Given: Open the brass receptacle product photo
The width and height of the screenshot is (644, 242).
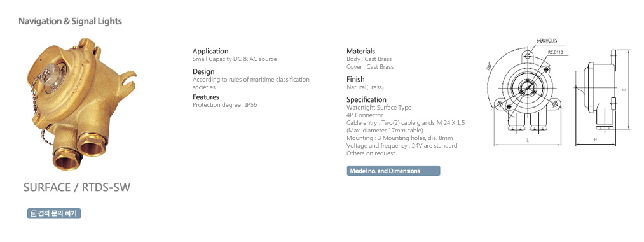Looking at the screenshot, I should [82, 104].
